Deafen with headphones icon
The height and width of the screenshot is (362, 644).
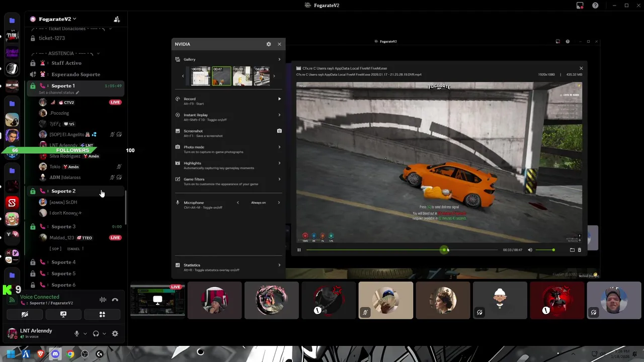[96, 333]
